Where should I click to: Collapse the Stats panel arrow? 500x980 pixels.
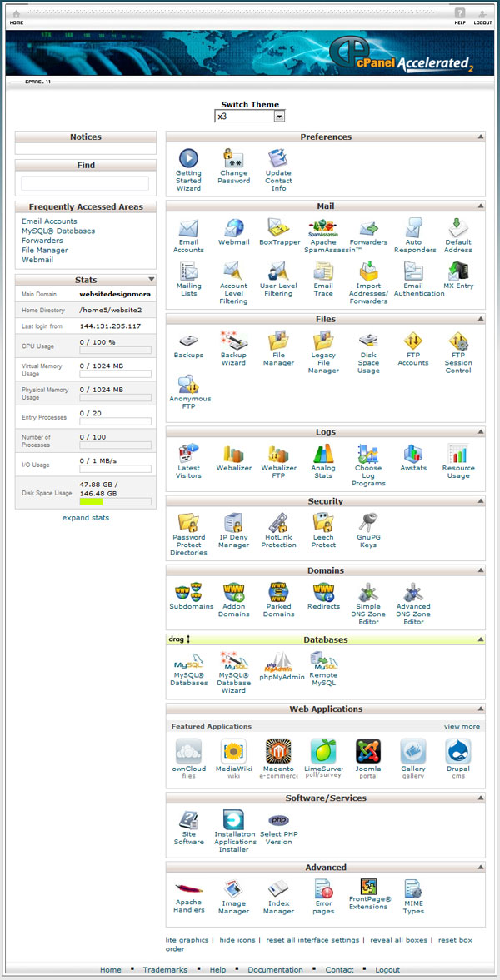151,280
